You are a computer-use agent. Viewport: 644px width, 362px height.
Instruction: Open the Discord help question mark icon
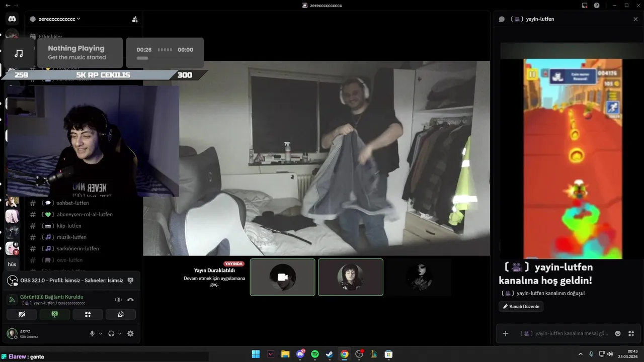597,6
